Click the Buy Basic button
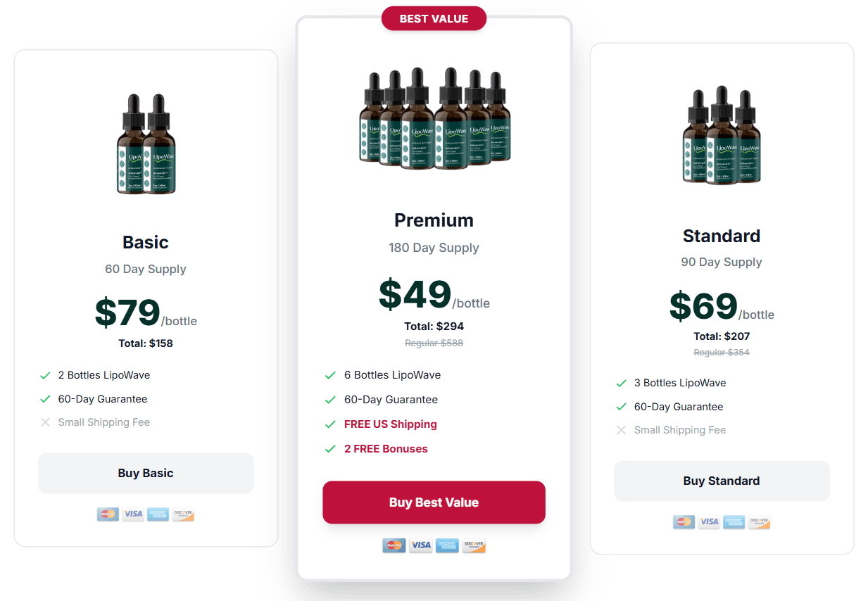The image size is (868, 601). pyautogui.click(x=145, y=473)
